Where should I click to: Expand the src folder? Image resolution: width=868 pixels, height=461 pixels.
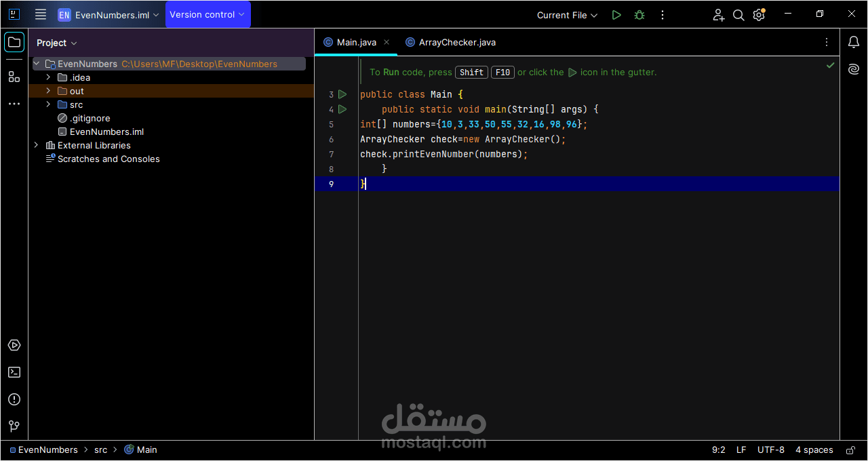point(47,104)
